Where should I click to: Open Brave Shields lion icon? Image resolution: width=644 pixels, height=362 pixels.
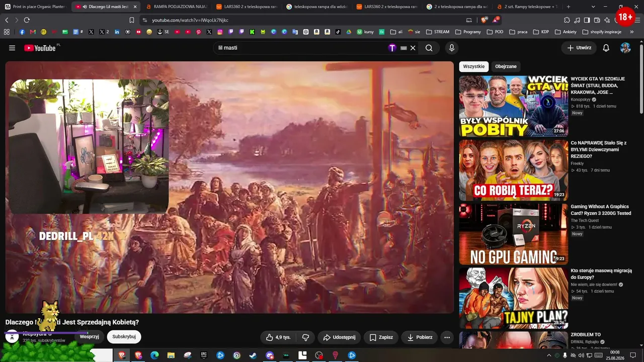coord(484,20)
